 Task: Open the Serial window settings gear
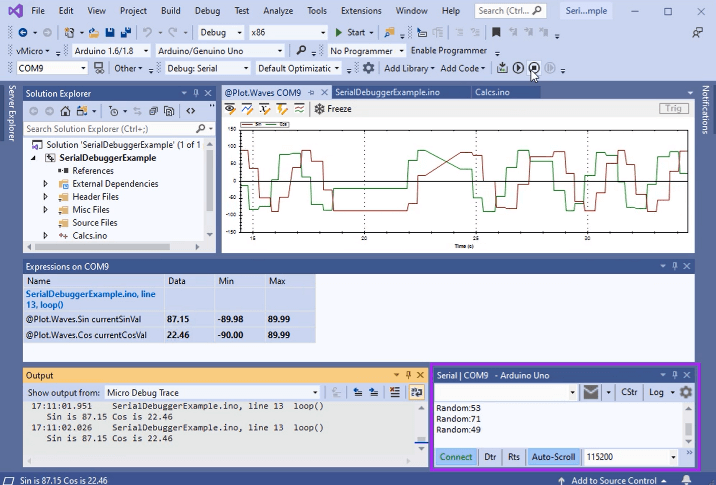coord(685,393)
